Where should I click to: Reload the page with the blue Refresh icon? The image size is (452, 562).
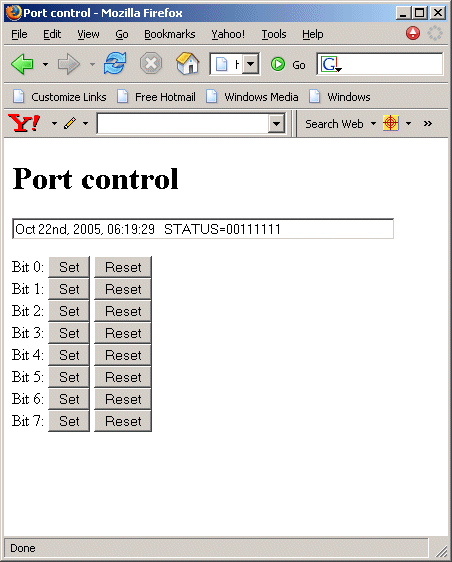click(x=115, y=63)
